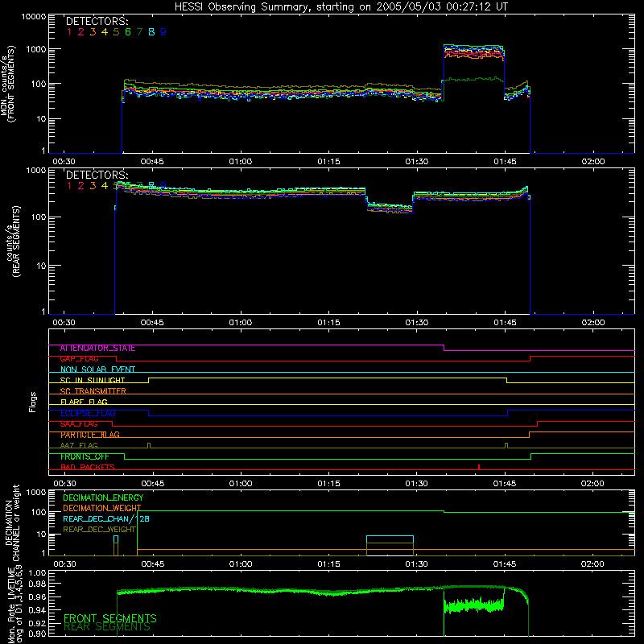Click magenta detector 2 in front segments legend

pyautogui.click(x=81, y=32)
